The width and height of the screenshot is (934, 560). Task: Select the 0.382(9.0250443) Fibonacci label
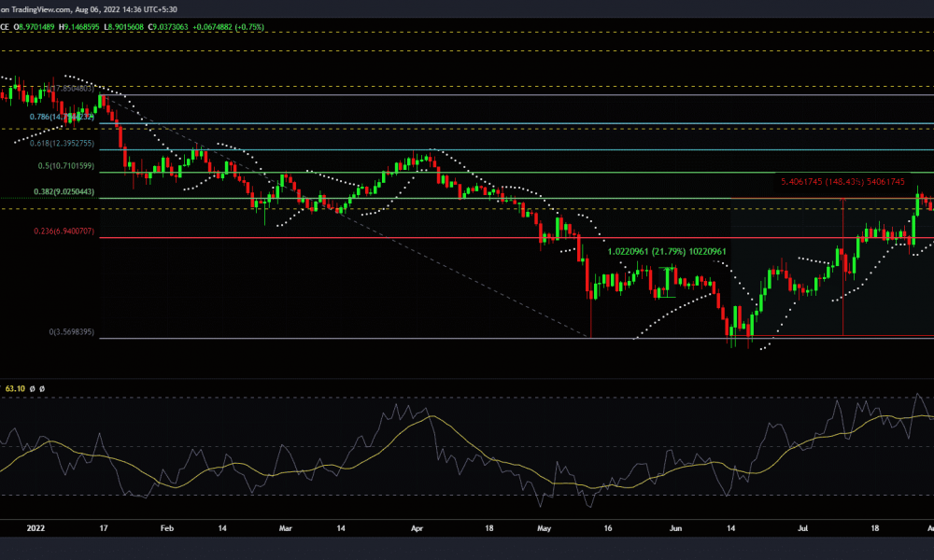pos(64,191)
